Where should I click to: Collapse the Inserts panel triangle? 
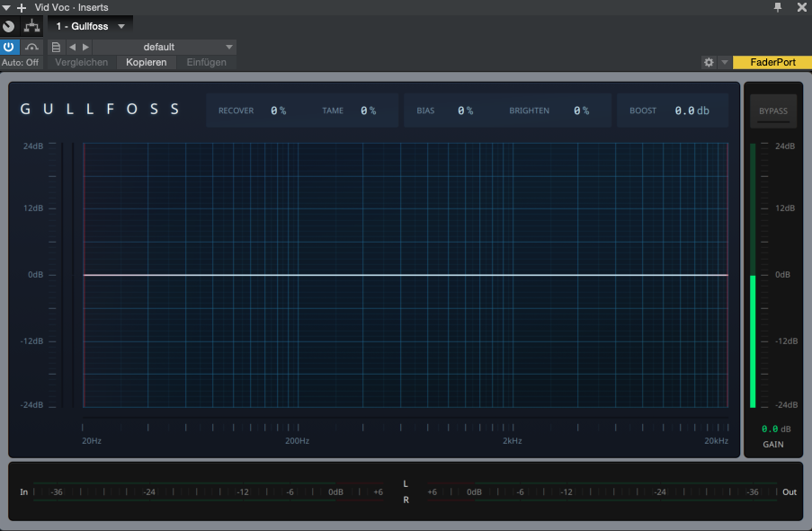pyautogui.click(x=6, y=8)
